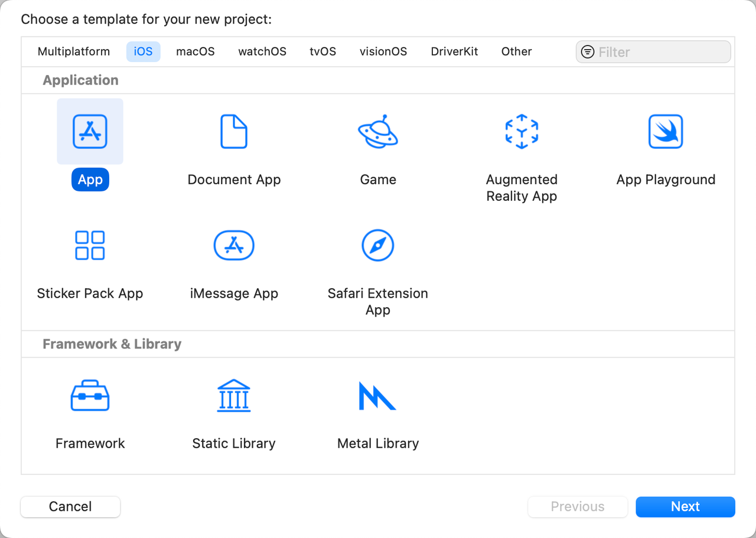Open the visionOS tab
This screenshot has width=756, height=538.
coord(383,51)
